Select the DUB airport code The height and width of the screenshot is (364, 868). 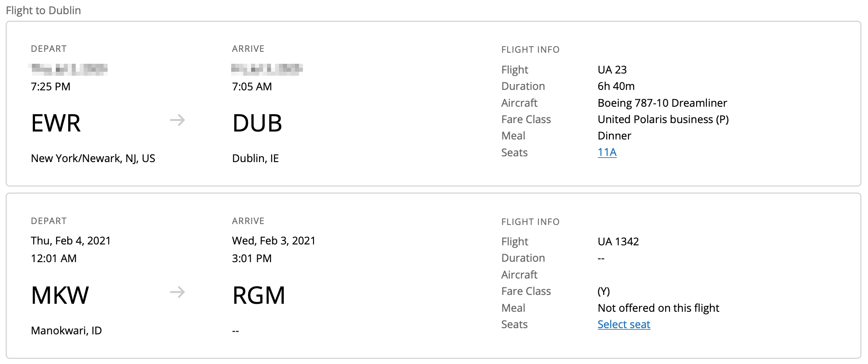click(257, 123)
